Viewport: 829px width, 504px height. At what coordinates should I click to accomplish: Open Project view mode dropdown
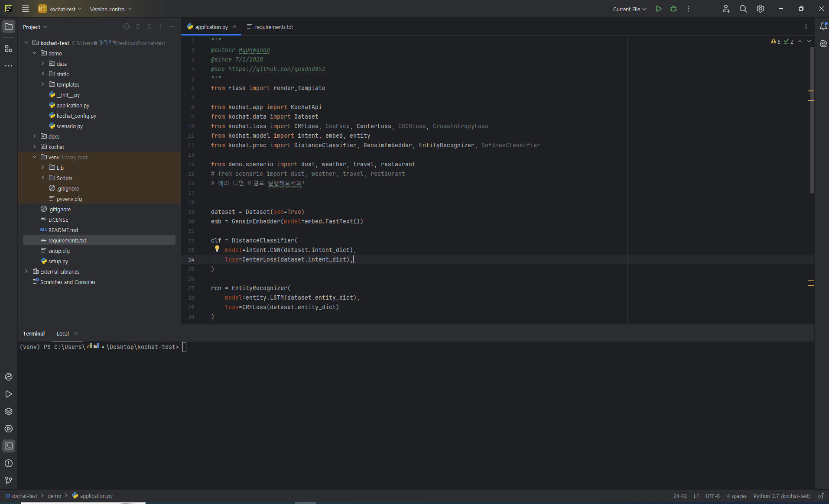(x=35, y=27)
